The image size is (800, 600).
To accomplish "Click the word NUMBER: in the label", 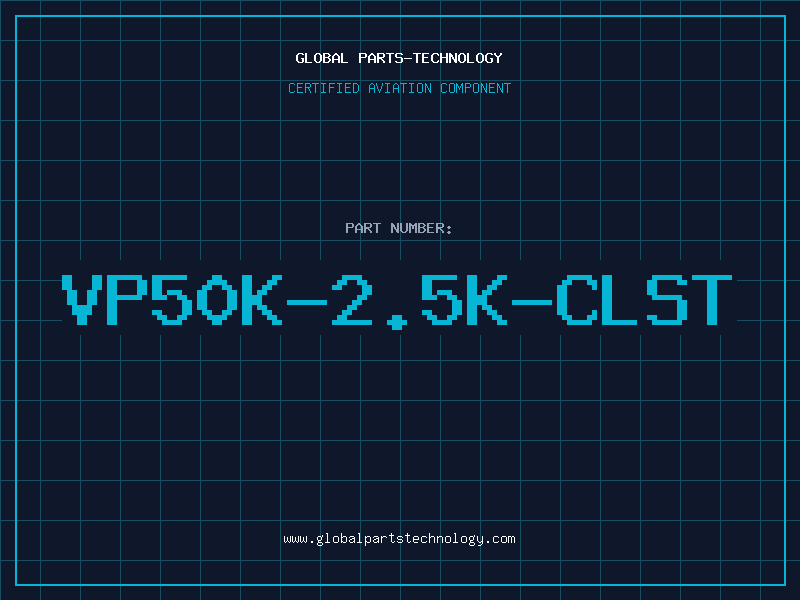I will point(421,228).
